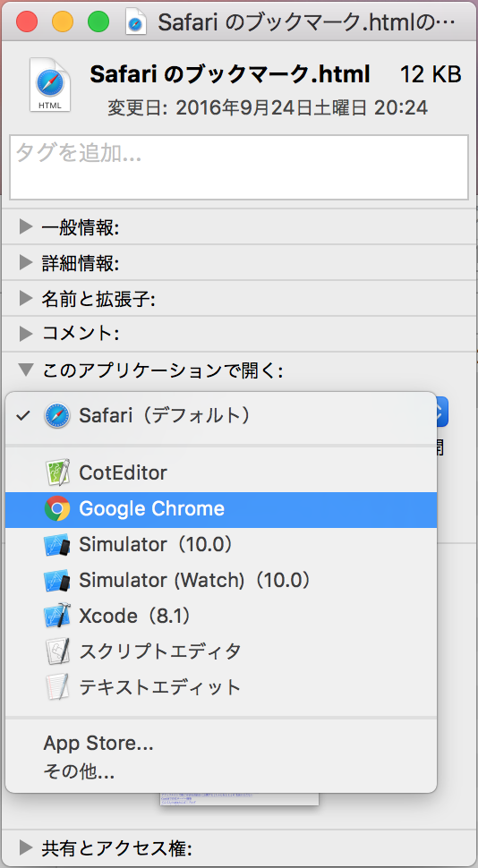Viewport: 478px width, 868px height.
Task: Pick the Google Chrome icon
Action: (57, 509)
